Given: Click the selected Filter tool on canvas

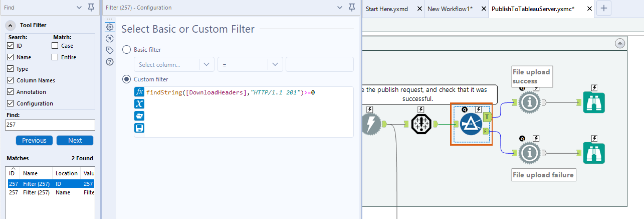Looking at the screenshot, I should [x=471, y=125].
